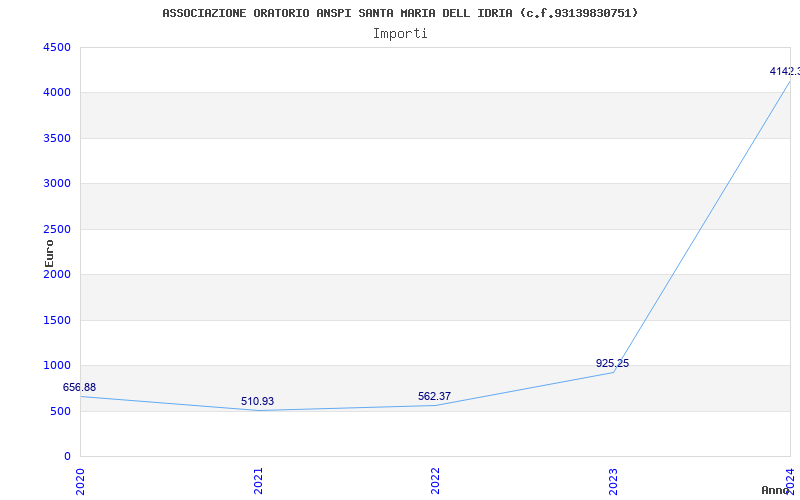Click the 3000 y-axis value
The image size is (800, 500).
(57, 184)
